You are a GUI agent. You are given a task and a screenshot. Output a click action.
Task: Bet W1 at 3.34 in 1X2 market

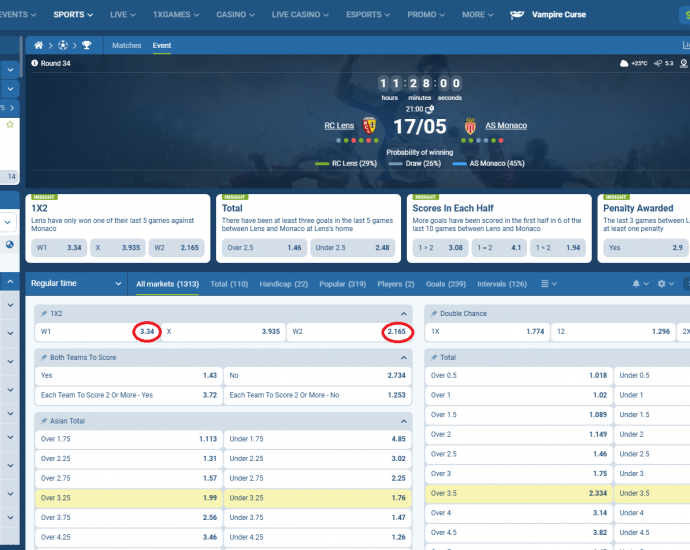[98, 332]
